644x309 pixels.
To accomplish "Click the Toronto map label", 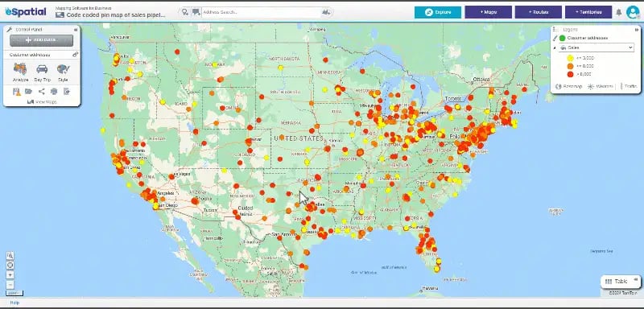I will click(x=453, y=99).
